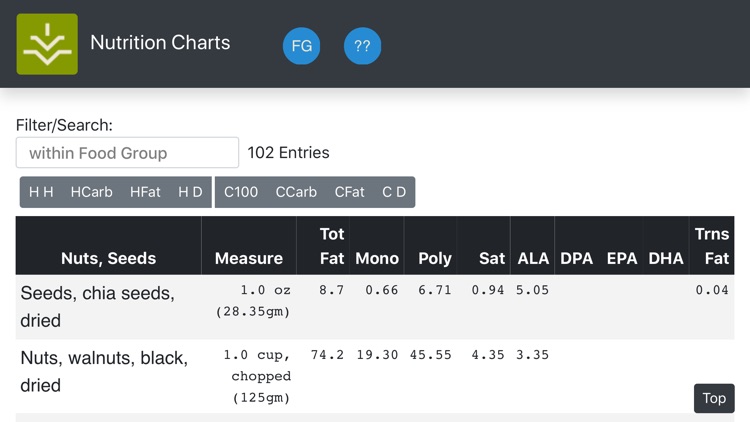Sort by the DHA column header
The width and height of the screenshot is (750, 422).
(666, 245)
